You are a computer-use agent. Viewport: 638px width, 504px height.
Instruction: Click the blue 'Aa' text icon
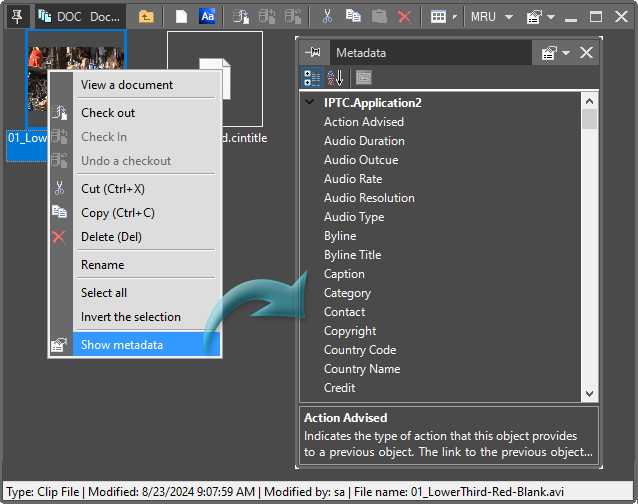click(x=207, y=17)
